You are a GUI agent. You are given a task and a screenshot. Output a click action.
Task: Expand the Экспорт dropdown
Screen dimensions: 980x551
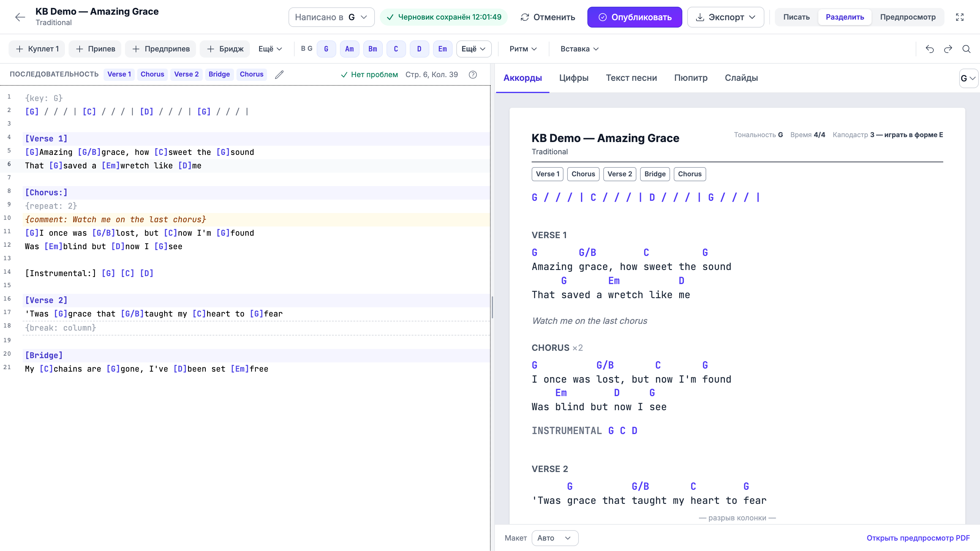click(x=726, y=17)
